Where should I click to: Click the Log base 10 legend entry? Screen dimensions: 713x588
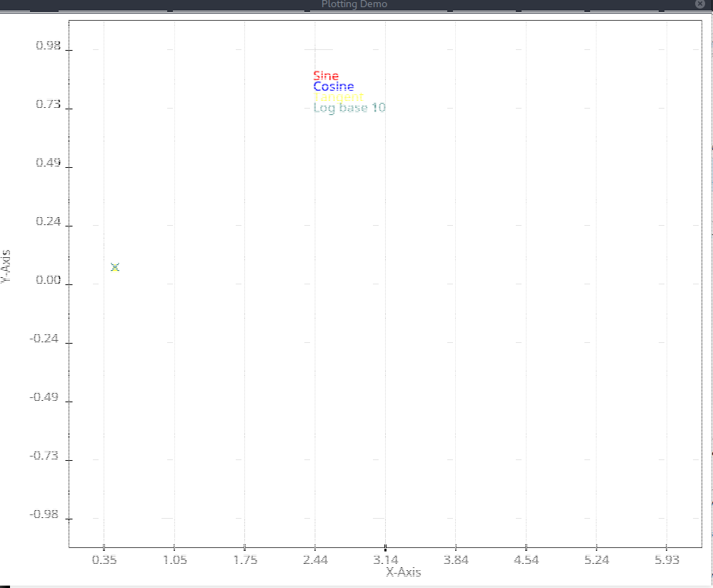tap(349, 108)
